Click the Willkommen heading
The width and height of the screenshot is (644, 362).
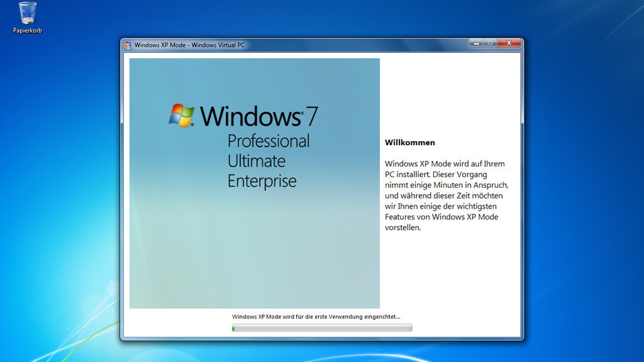(409, 143)
